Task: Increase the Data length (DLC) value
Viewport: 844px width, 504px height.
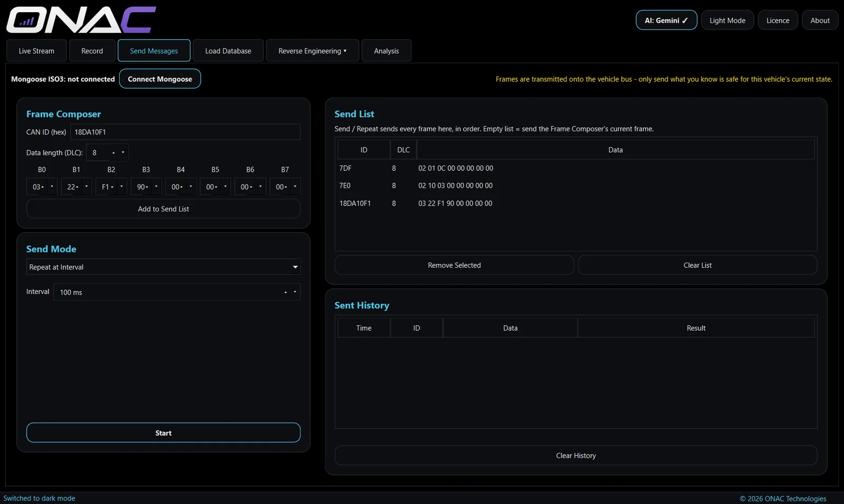Action: point(113,153)
